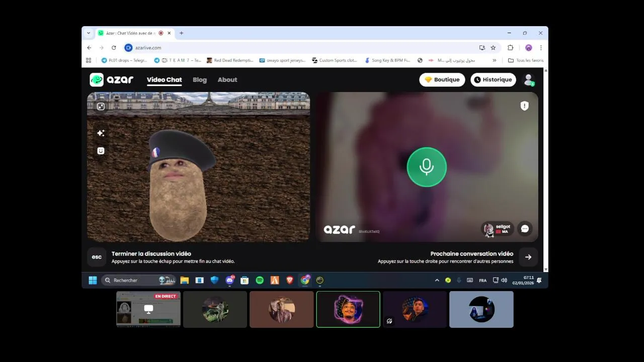Screen dimensions: 644x362
Task: Click the Rechercher taskbar search box
Action: click(139, 281)
